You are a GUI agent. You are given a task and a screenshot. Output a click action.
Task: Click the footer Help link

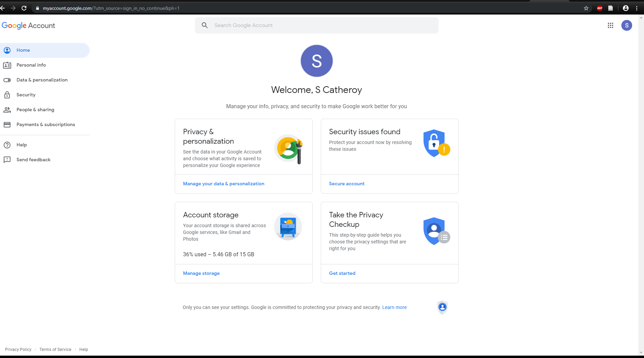tap(84, 350)
